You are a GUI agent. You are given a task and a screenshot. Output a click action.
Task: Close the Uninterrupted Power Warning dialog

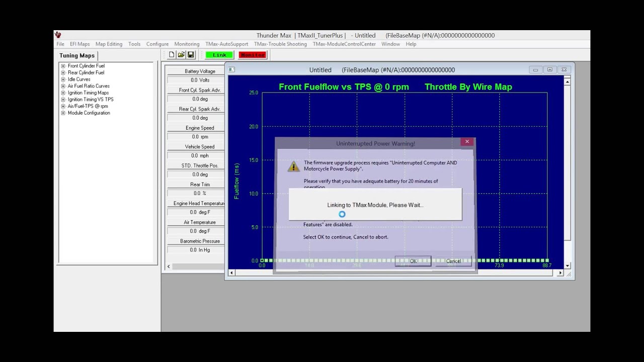tap(467, 142)
